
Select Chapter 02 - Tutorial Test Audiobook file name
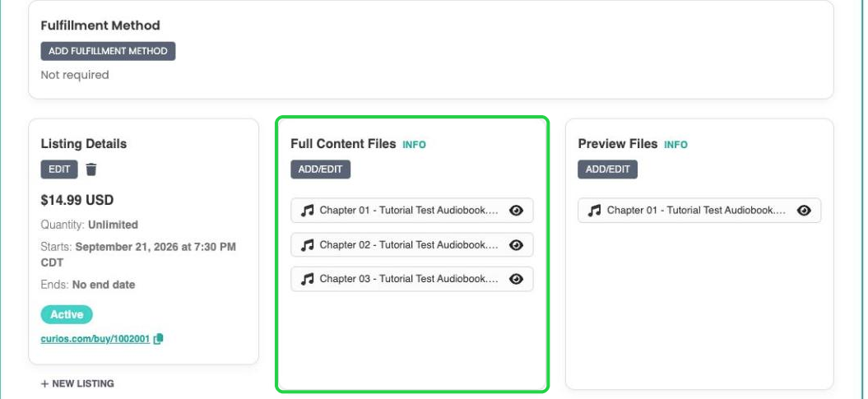tap(409, 244)
